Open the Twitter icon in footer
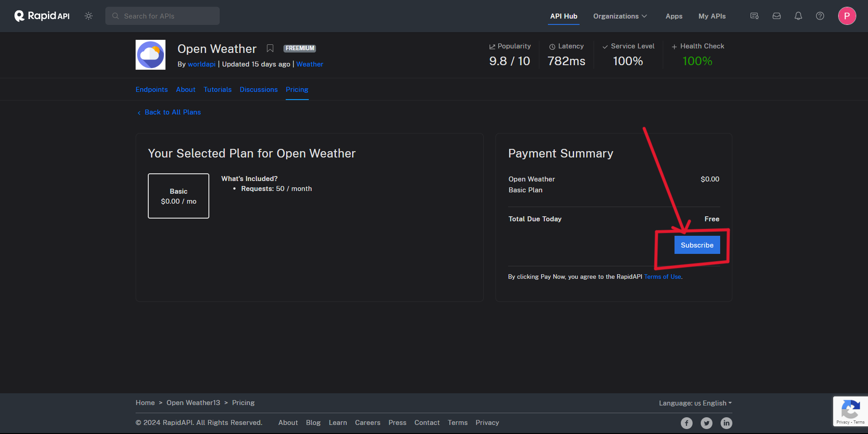Image resolution: width=868 pixels, height=434 pixels. click(x=707, y=423)
